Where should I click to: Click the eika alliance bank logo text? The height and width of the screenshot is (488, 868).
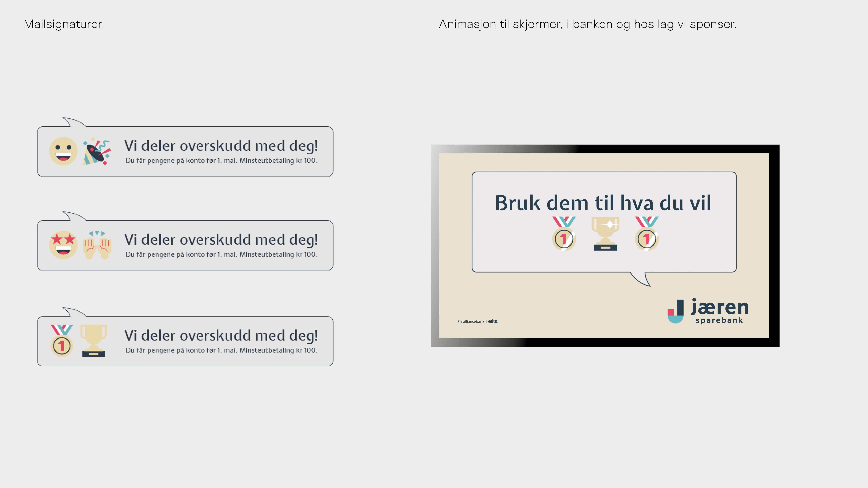tap(478, 321)
